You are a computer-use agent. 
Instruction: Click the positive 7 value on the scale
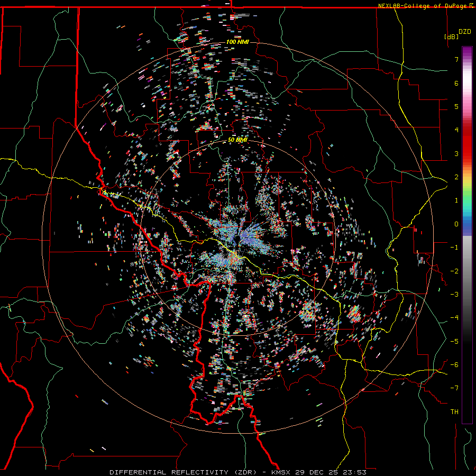tap(456, 59)
